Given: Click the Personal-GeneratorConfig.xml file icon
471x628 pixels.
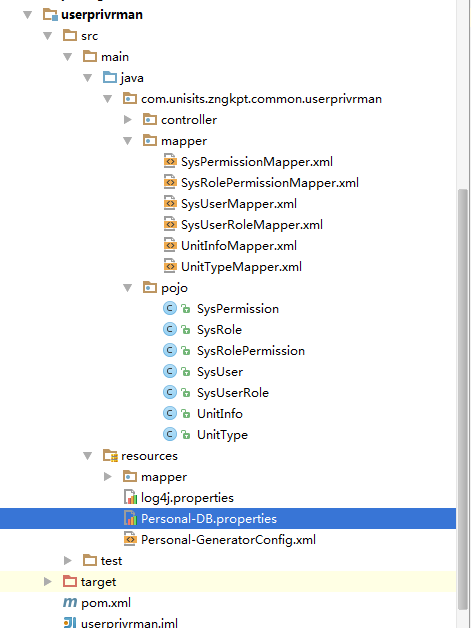Looking at the screenshot, I should point(131,539).
